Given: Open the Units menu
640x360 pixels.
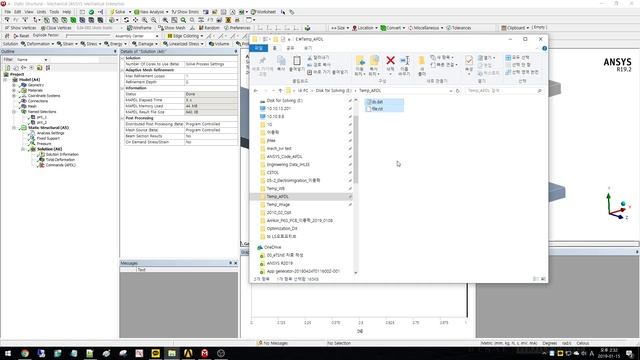Looking at the screenshot, I should pyautogui.click(x=41, y=12).
